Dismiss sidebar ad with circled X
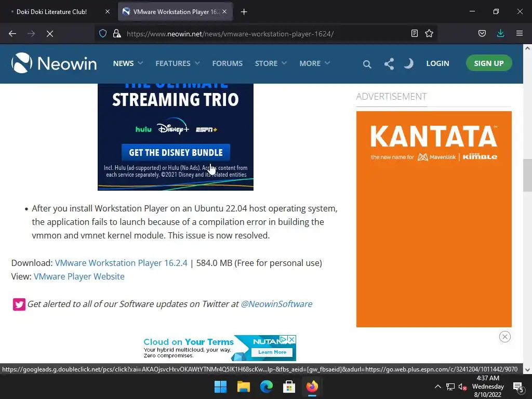The height and width of the screenshot is (399, 532). point(505,337)
